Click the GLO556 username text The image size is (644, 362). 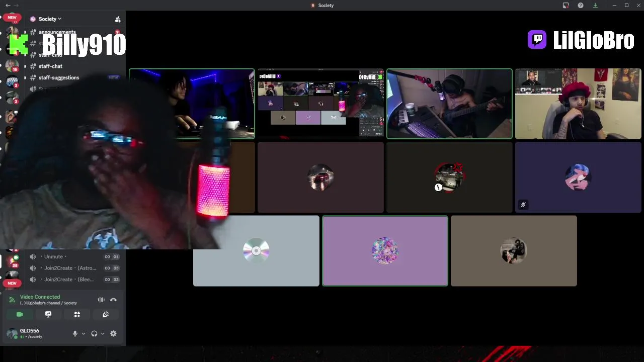[x=29, y=331]
